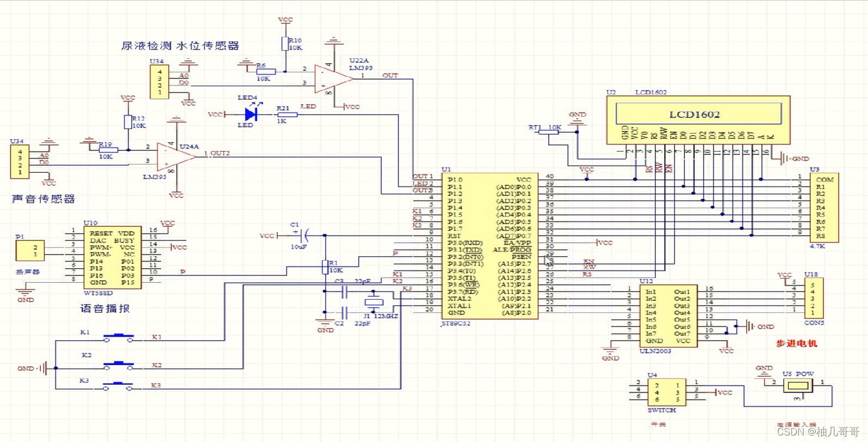
Task: Select the J1 12MHZ crystal symbol
Action: coord(373,302)
